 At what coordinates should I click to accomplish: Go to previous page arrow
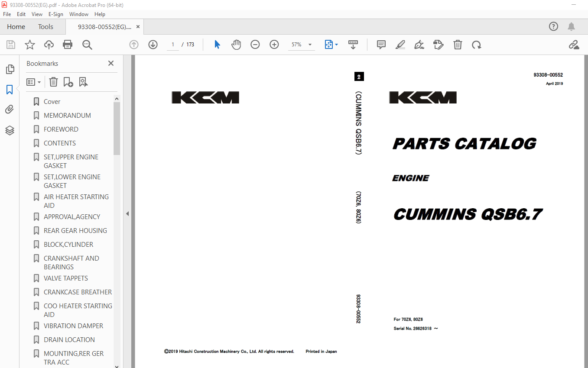coord(134,45)
